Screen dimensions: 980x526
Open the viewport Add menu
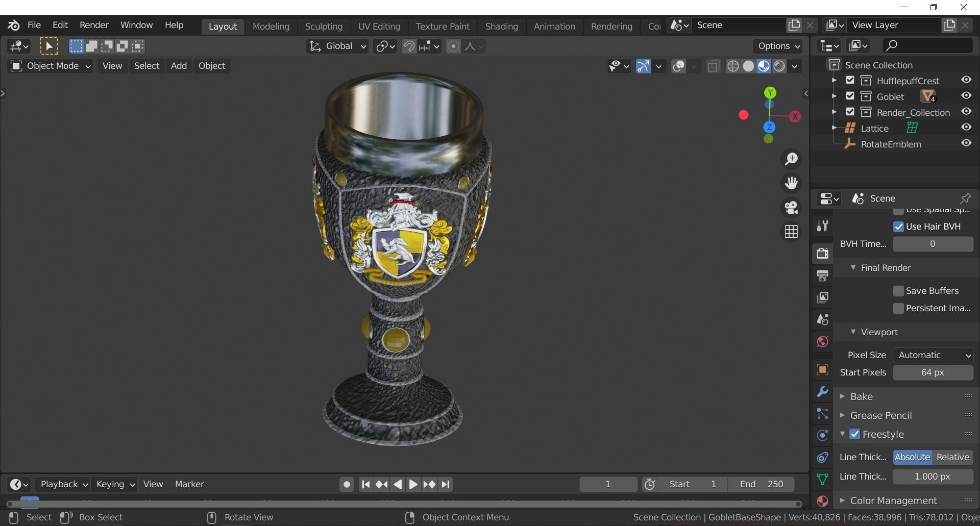(179, 66)
